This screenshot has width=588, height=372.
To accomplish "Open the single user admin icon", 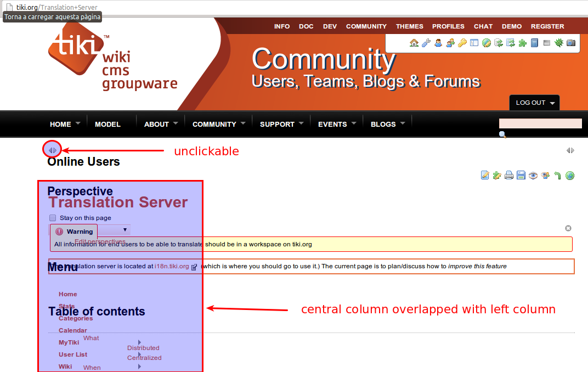I will [x=438, y=43].
